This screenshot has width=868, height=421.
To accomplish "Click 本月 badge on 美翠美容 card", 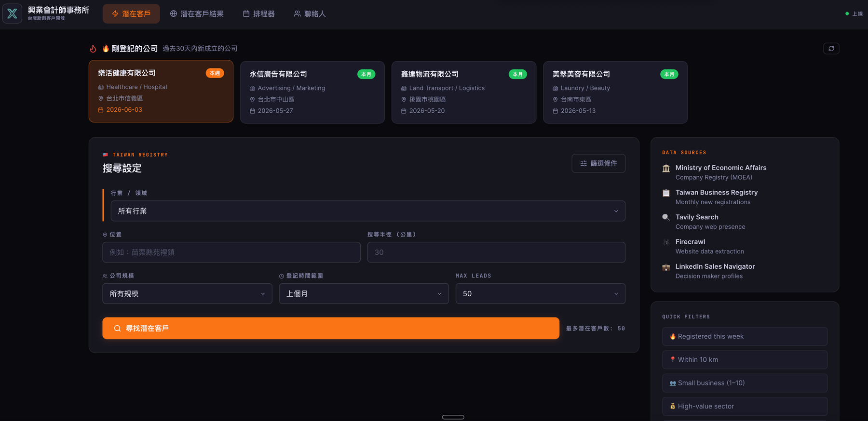I will pos(669,74).
